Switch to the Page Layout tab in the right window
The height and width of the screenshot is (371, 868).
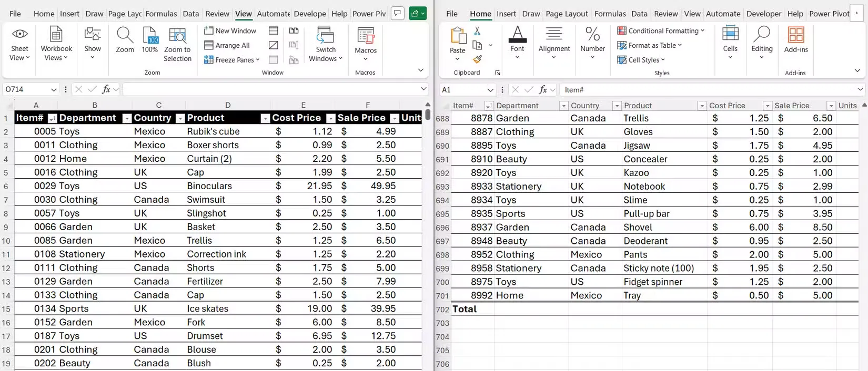(567, 14)
